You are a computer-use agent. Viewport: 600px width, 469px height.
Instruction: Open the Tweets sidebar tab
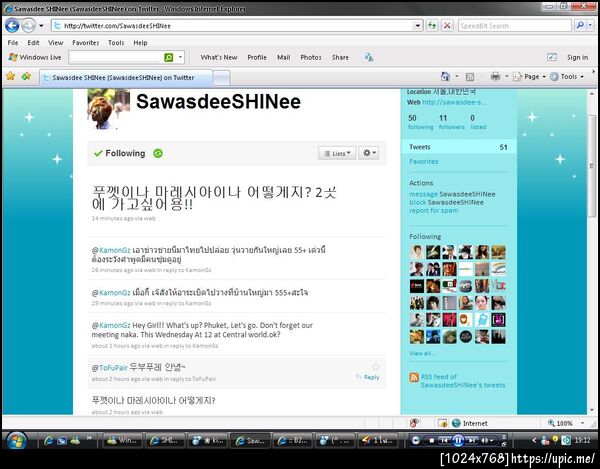(458, 147)
